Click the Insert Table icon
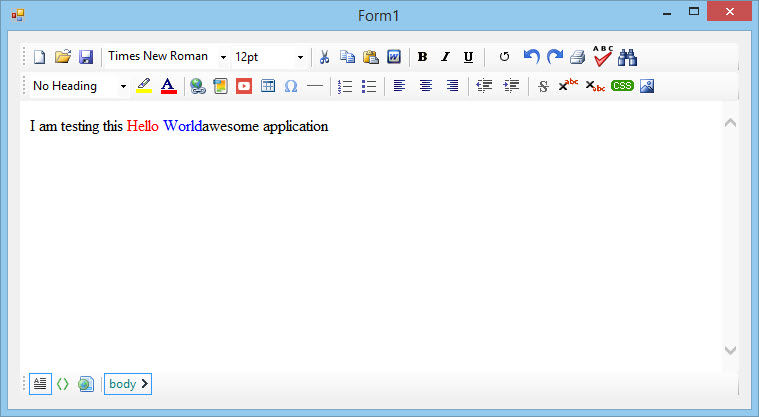 click(268, 86)
